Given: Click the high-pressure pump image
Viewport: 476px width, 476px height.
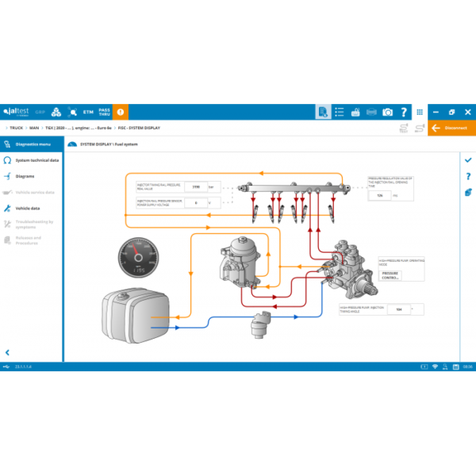Looking at the screenshot, I should click(349, 269).
